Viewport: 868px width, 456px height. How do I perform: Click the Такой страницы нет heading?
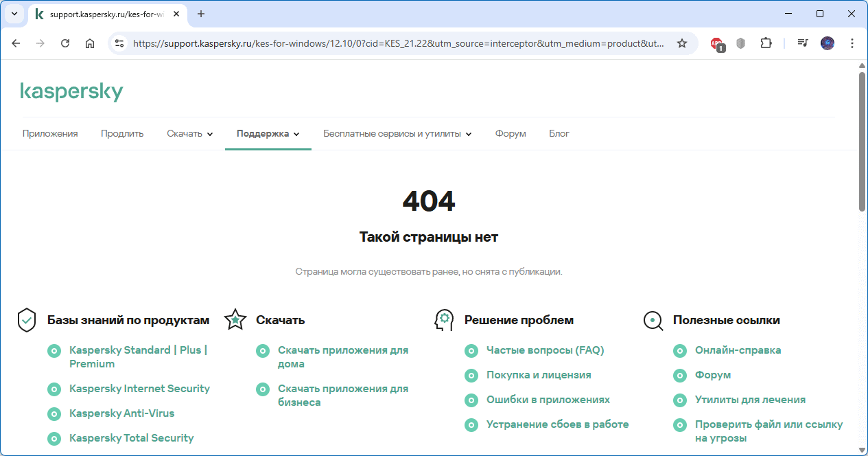429,237
